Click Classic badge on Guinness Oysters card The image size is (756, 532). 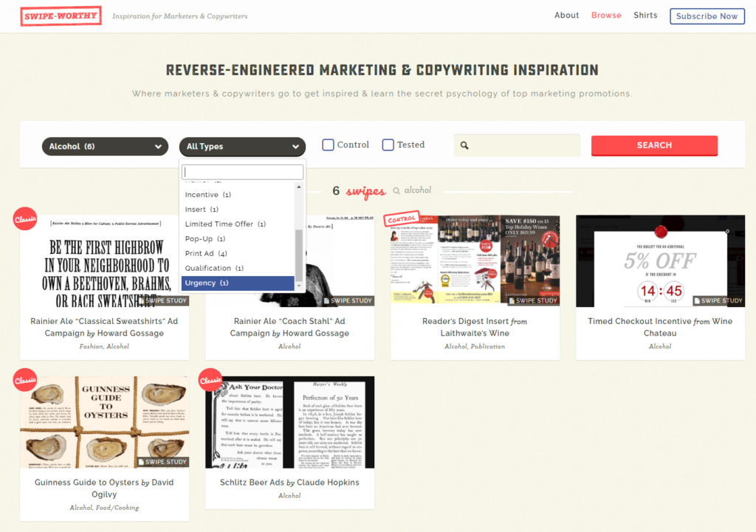pyautogui.click(x=25, y=380)
